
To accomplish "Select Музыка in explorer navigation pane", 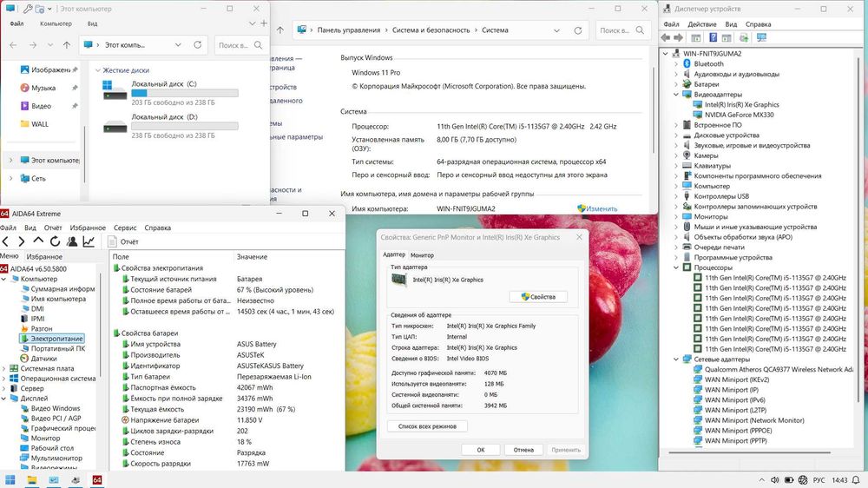I will point(43,88).
